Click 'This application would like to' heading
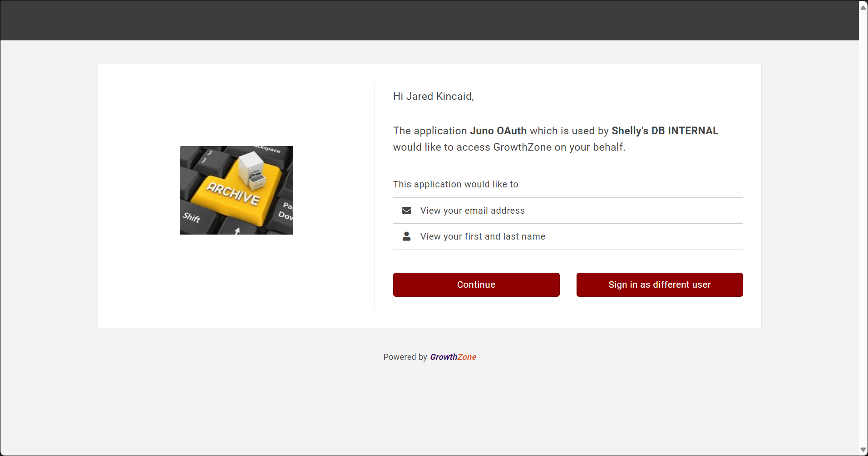868x456 pixels. 455,184
